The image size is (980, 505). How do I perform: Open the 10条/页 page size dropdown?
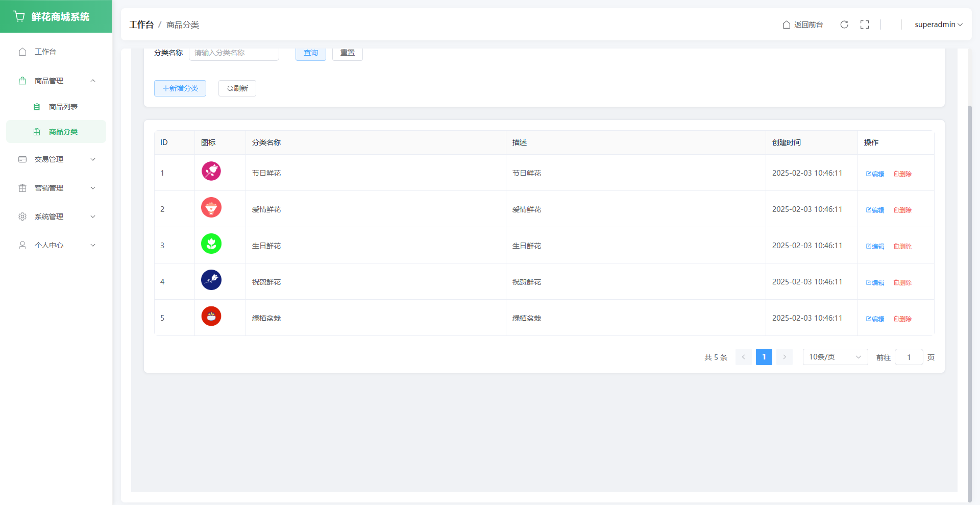click(835, 357)
